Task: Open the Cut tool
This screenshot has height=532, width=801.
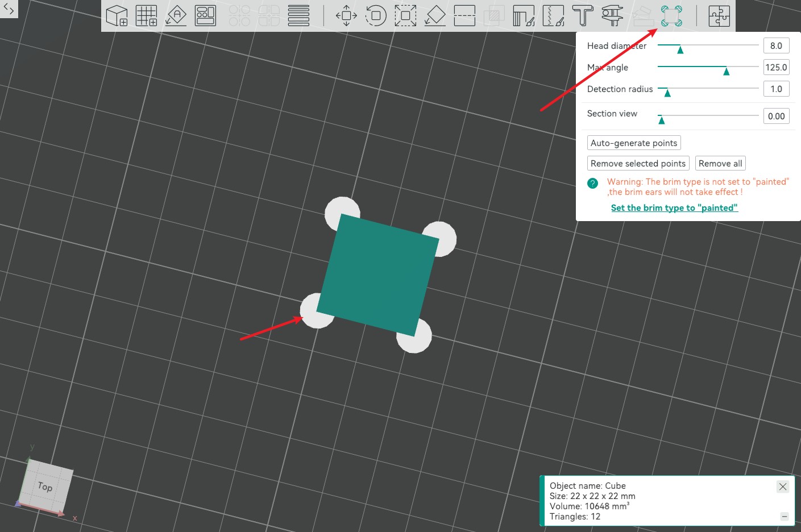Action: (x=464, y=16)
